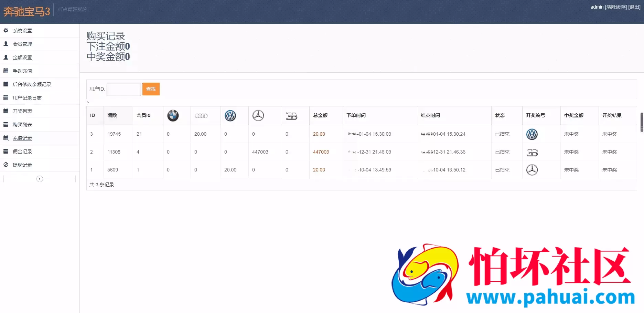
Task: Click the Volkswagen logo column header
Action: pos(230,116)
